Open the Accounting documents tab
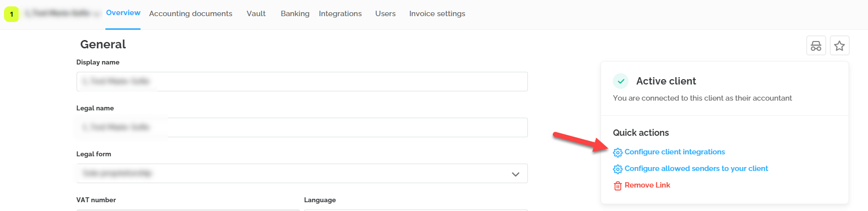The height and width of the screenshot is (211, 868). tap(190, 14)
